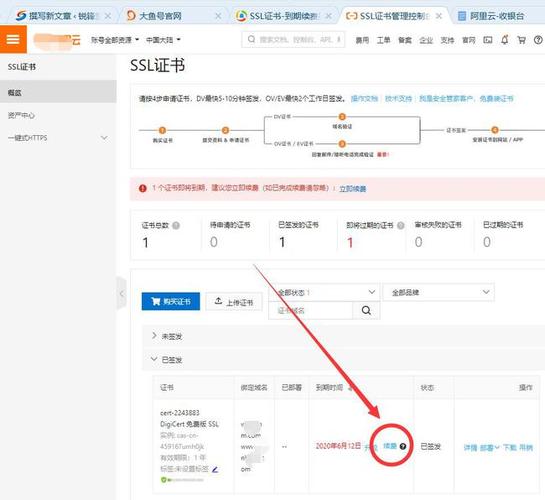
Task: Open the 部署 dropdown in the certificate row
Action: pos(489,448)
